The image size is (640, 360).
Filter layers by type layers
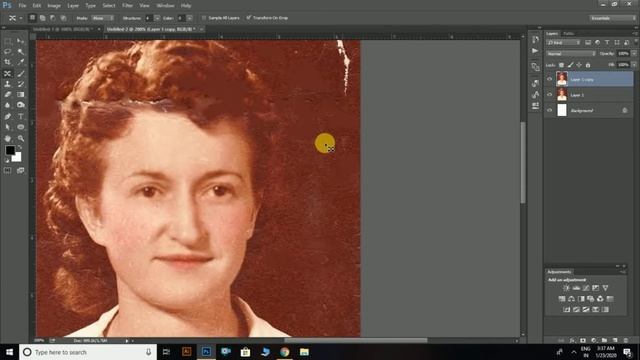pos(607,42)
